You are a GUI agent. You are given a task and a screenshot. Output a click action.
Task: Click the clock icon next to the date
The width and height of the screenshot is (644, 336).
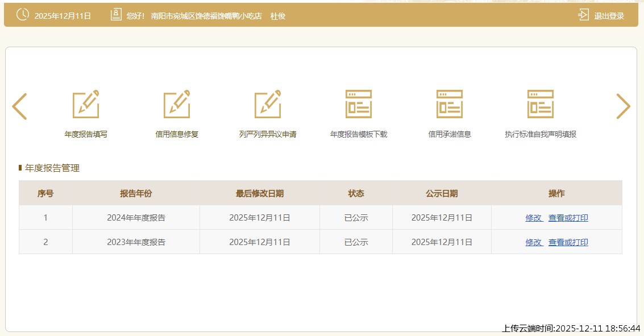(x=22, y=15)
